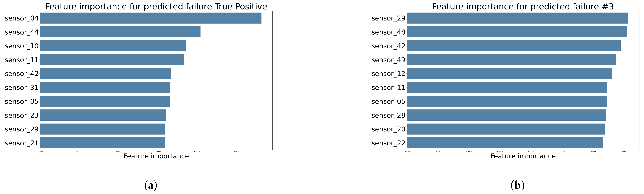644x194 pixels.
Task: Click the sensor_42 bar in the left chart
Action: [x=105, y=74]
